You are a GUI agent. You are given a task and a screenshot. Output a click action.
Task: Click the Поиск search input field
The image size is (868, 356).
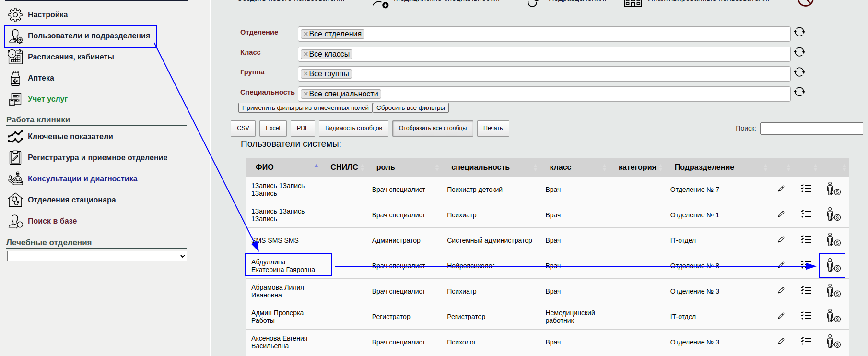point(811,129)
